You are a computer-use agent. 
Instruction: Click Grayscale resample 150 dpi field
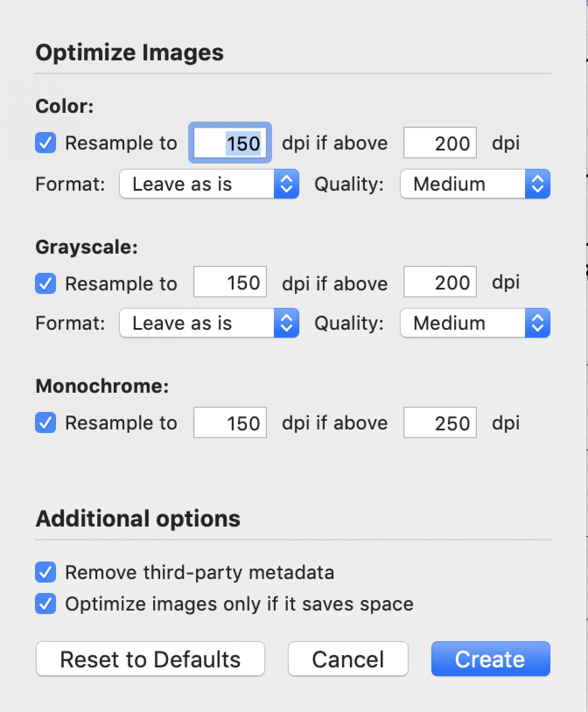pyautogui.click(x=230, y=282)
